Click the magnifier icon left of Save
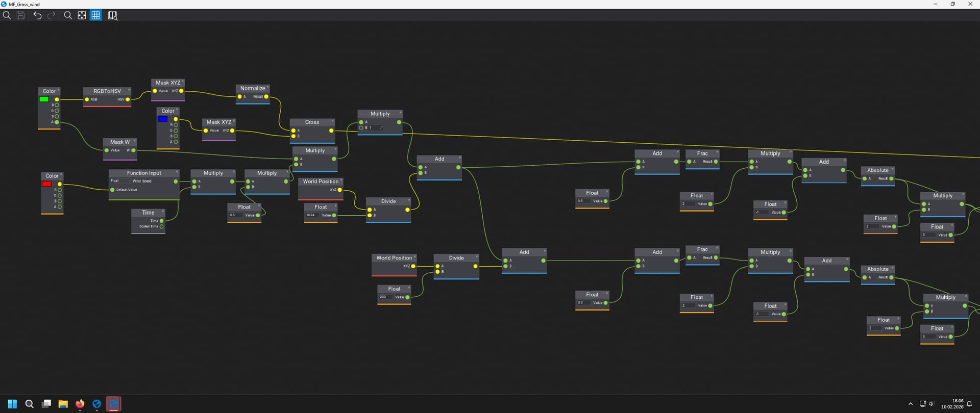Image resolution: width=980 pixels, height=413 pixels. (x=7, y=15)
